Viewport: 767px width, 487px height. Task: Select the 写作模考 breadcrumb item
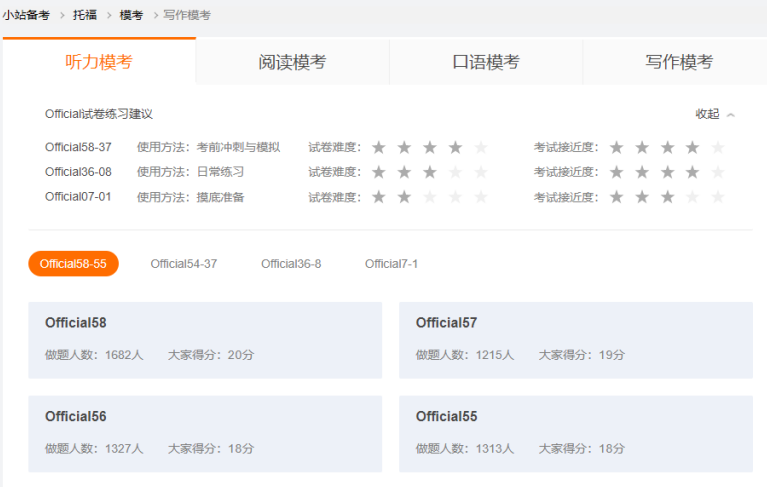pos(187,15)
